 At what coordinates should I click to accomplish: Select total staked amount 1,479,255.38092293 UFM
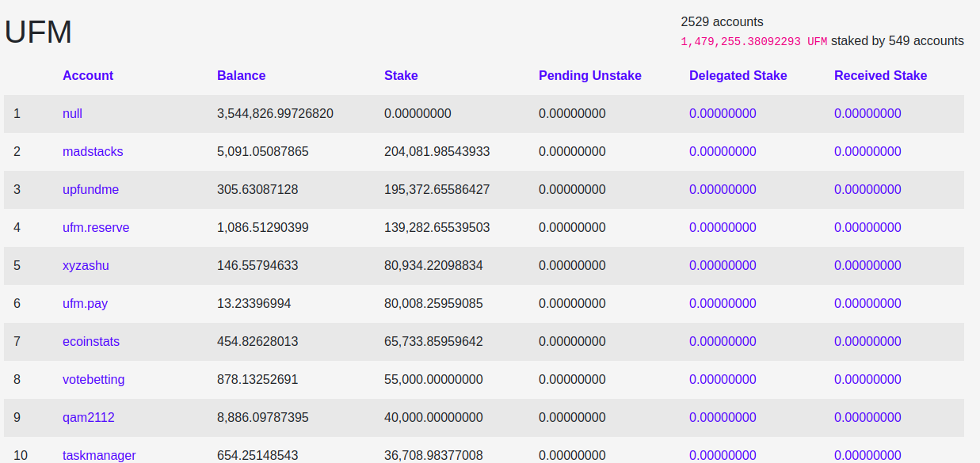[x=753, y=41]
